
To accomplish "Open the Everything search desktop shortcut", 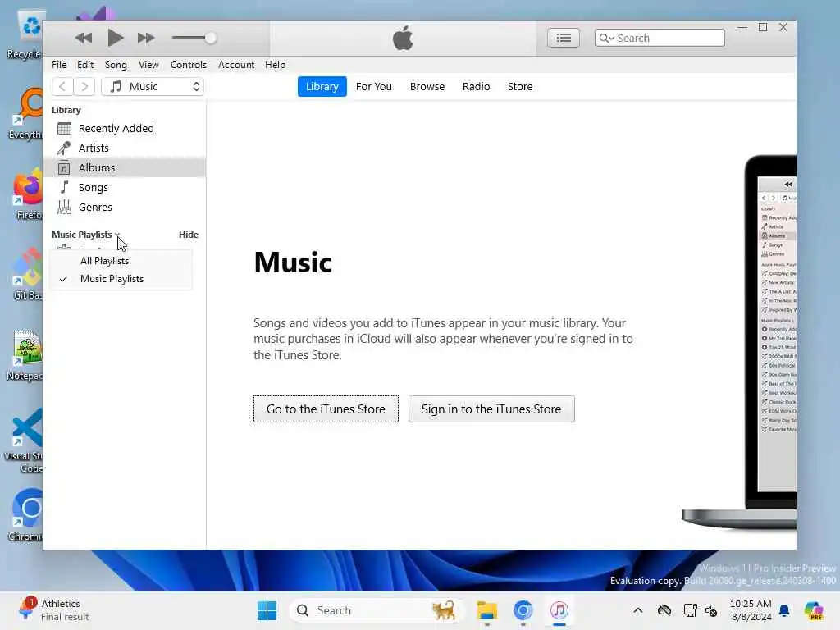I will 25,115.
